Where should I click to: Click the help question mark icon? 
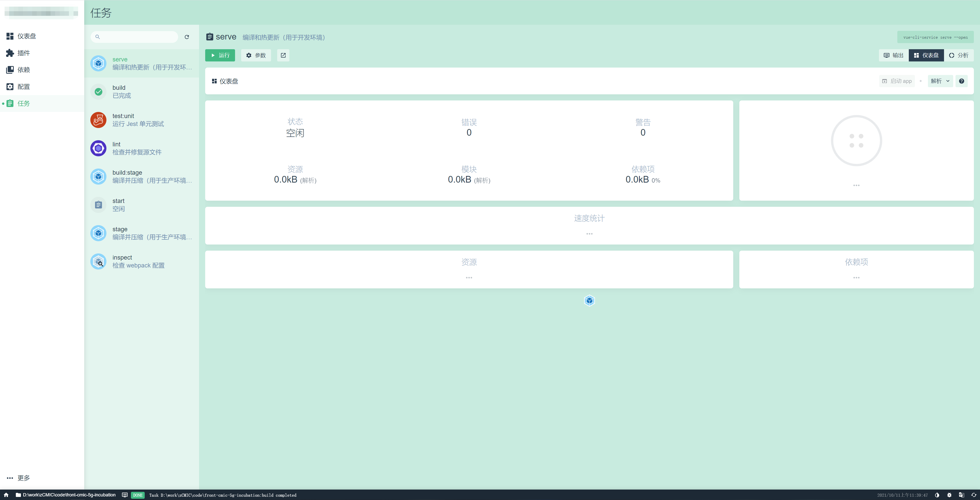point(961,81)
